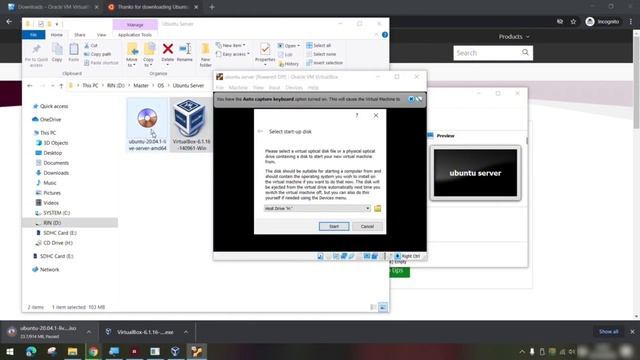
Task: Click the help question mark in startup dialog
Action: pos(357,116)
